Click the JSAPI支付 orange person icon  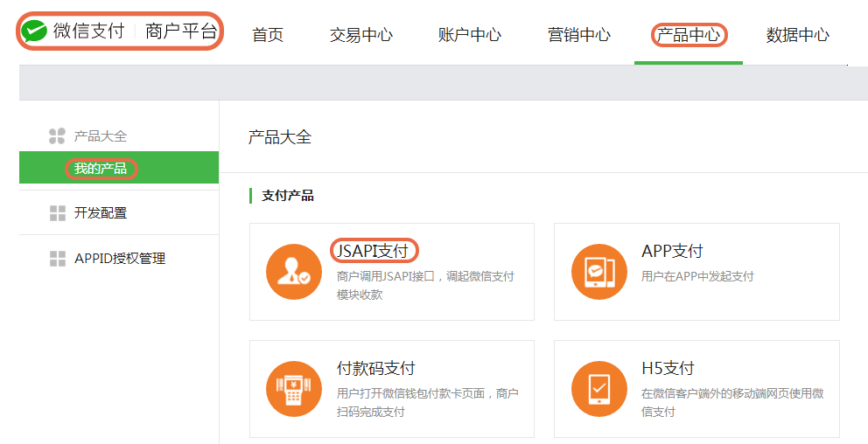pyautogui.click(x=294, y=272)
